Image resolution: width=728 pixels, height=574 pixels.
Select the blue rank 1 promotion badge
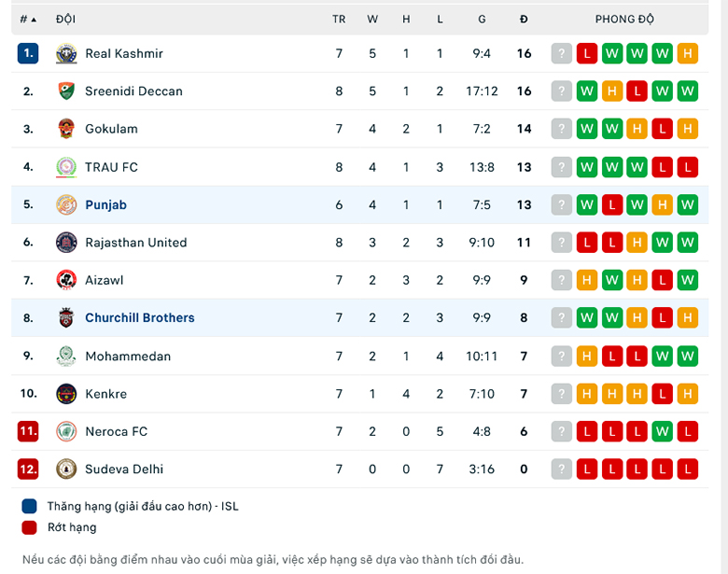click(28, 53)
